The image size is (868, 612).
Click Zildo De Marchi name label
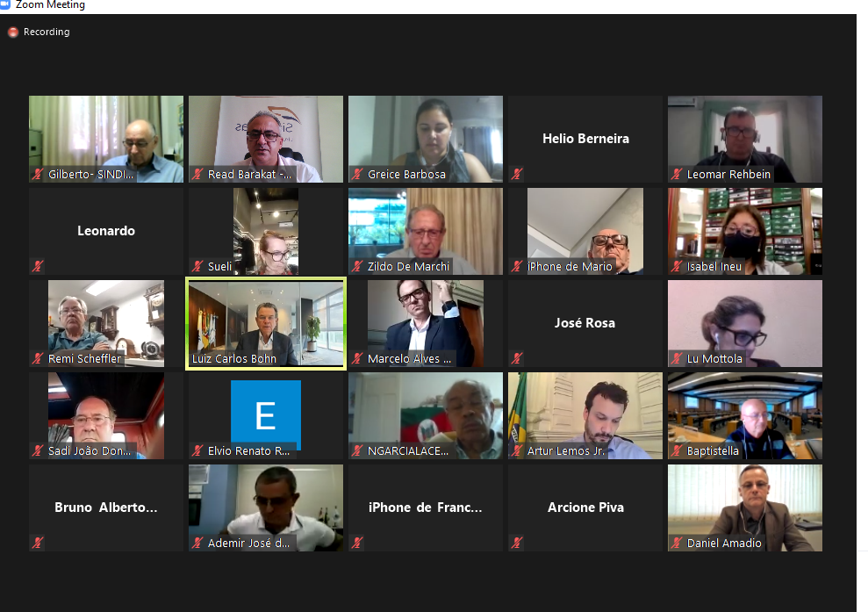(408, 266)
